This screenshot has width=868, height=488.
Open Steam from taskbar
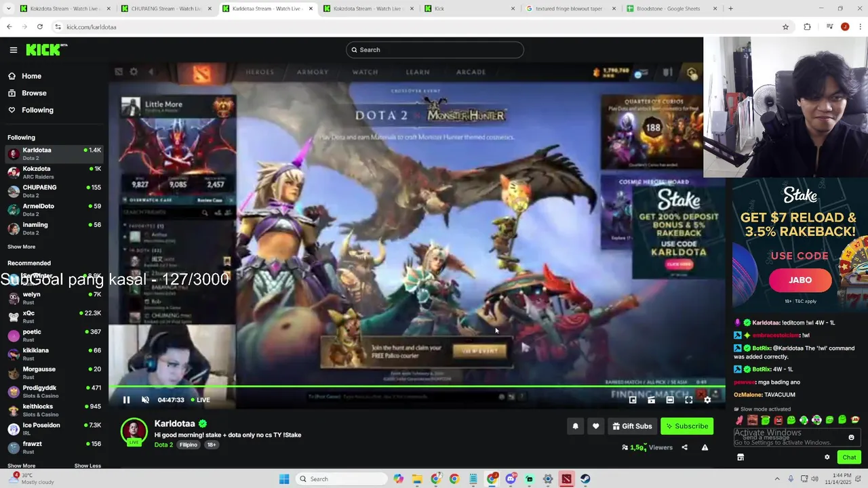click(585, 479)
